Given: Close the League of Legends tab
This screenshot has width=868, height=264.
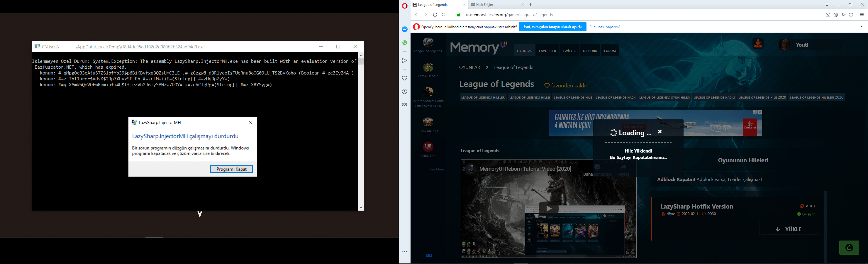Looking at the screenshot, I should tap(464, 5).
